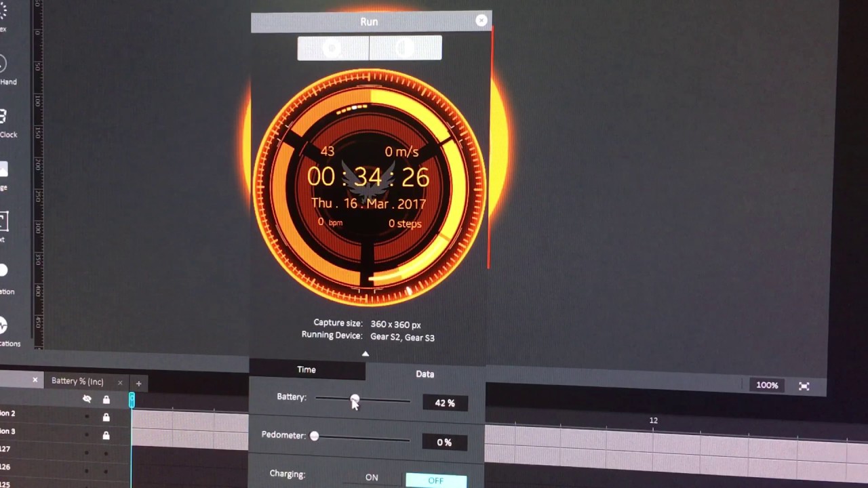Click the fit-to-screen icon beside 100%
This screenshot has height=488, width=868.
(804, 386)
